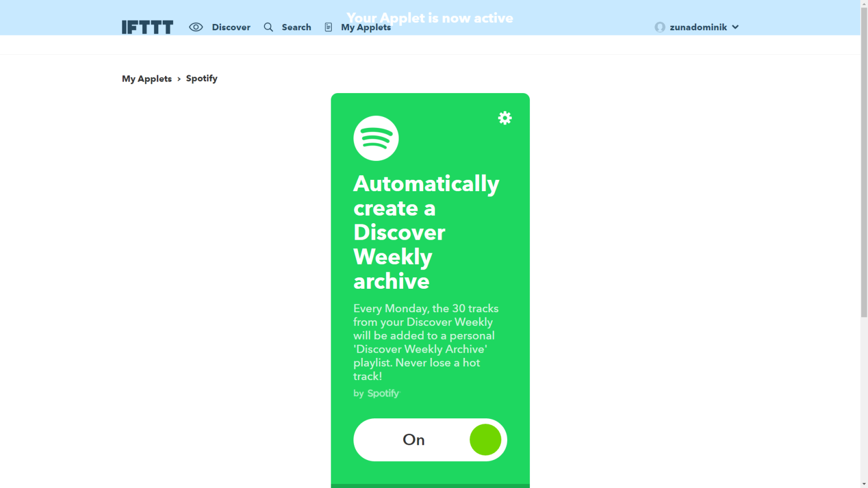Click the scrollbar up arrow
The height and width of the screenshot is (488, 868).
tap(864, 4)
